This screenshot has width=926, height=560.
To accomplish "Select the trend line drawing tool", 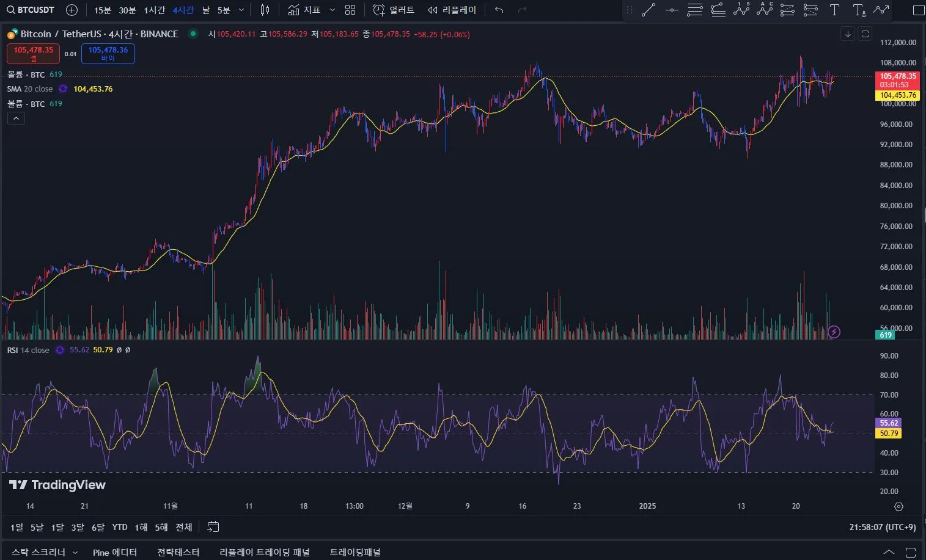I will [649, 10].
